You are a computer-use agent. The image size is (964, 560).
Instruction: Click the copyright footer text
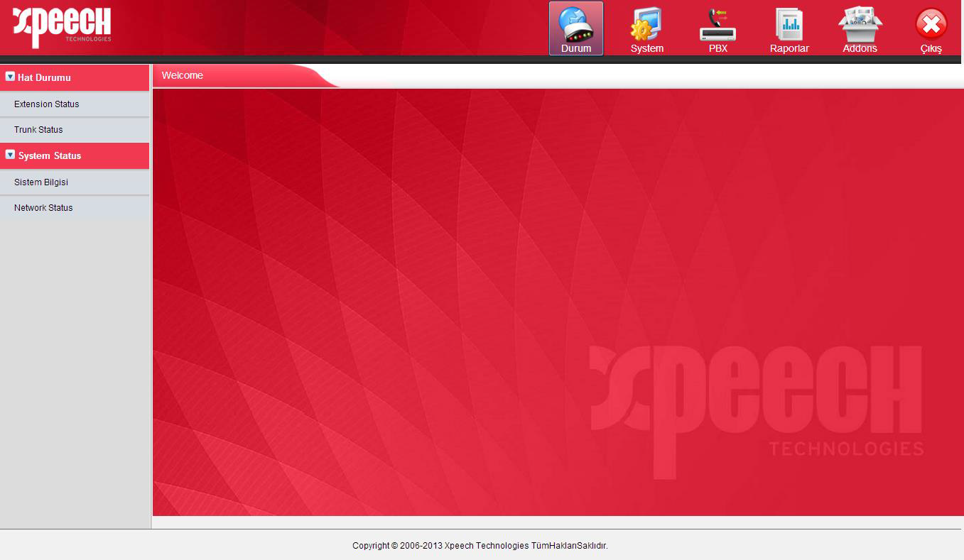pyautogui.click(x=480, y=546)
